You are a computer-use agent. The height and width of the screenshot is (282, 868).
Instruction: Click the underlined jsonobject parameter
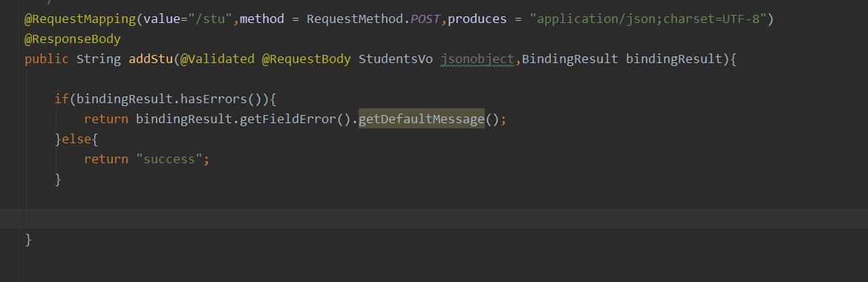tap(477, 59)
